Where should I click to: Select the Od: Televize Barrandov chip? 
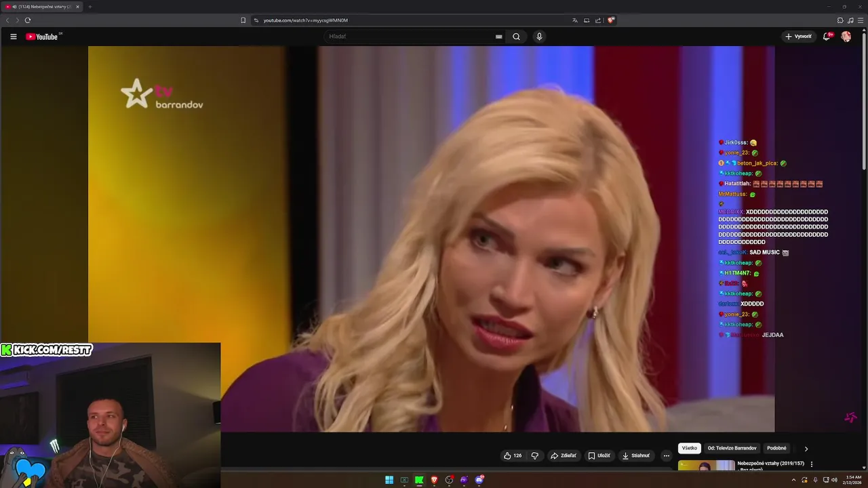click(x=732, y=448)
